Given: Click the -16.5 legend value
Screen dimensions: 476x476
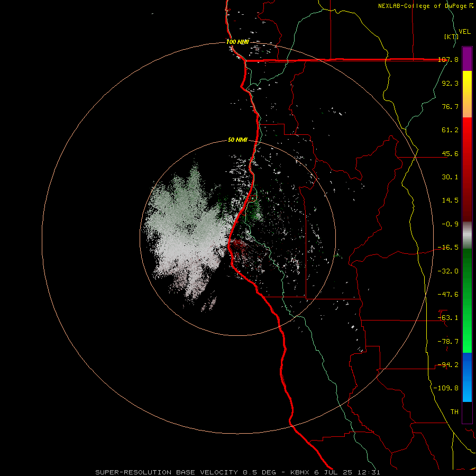Looking at the screenshot, I should (x=448, y=248).
